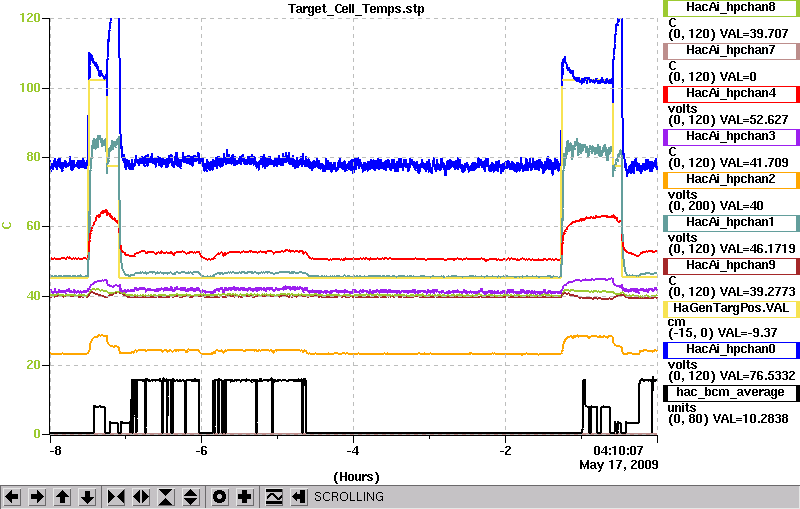Click the 20 label on the y-axis
Screen dimensions: 800x509
click(x=33, y=365)
